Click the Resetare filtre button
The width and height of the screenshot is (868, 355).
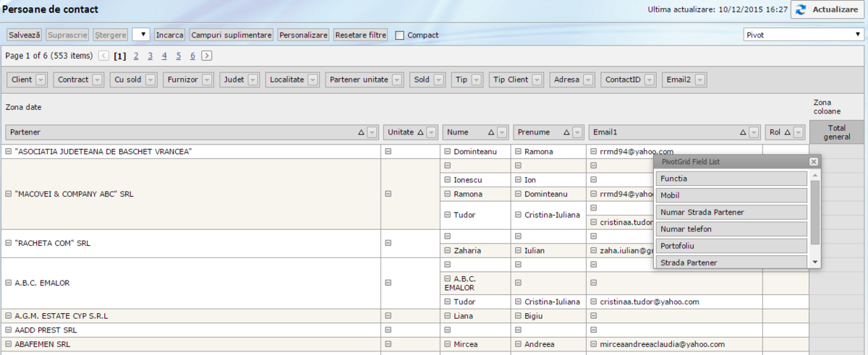(x=361, y=35)
